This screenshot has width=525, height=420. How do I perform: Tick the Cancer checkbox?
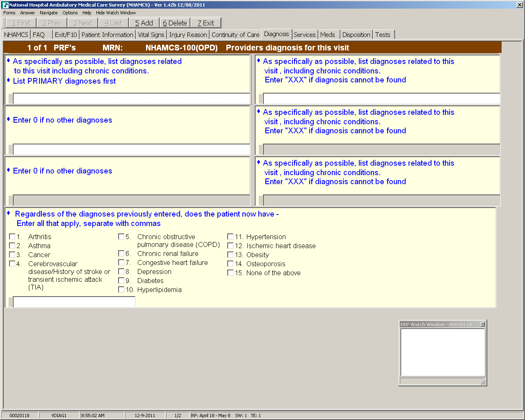pyautogui.click(x=12, y=255)
